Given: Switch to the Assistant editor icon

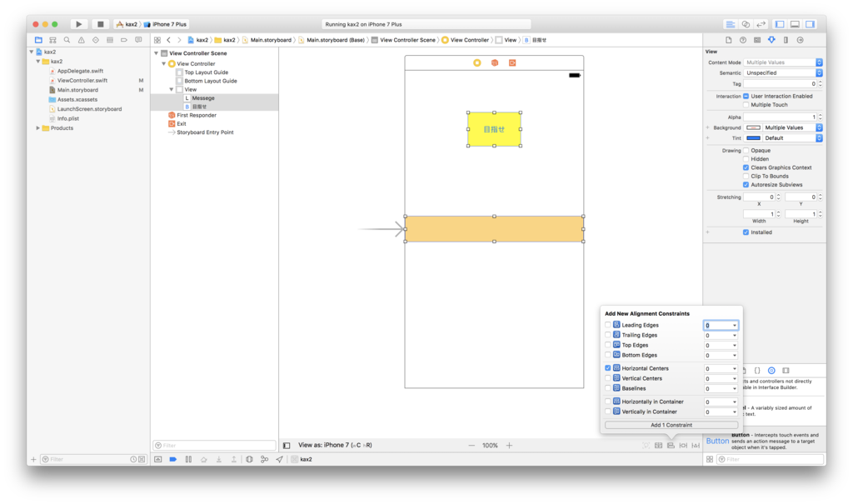Looking at the screenshot, I should click(746, 24).
